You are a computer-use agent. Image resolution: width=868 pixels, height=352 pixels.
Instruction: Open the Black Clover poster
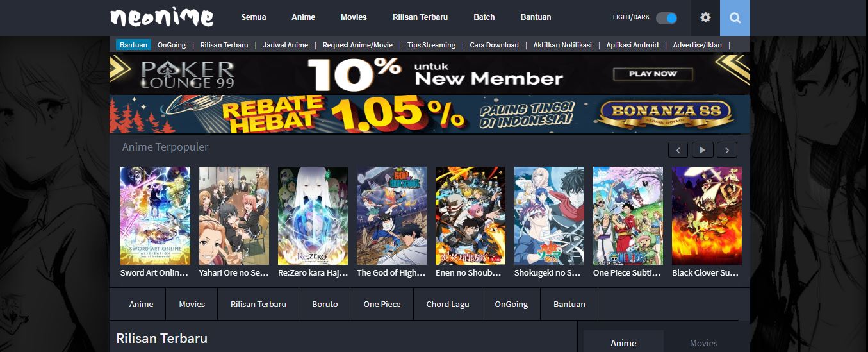tap(707, 215)
